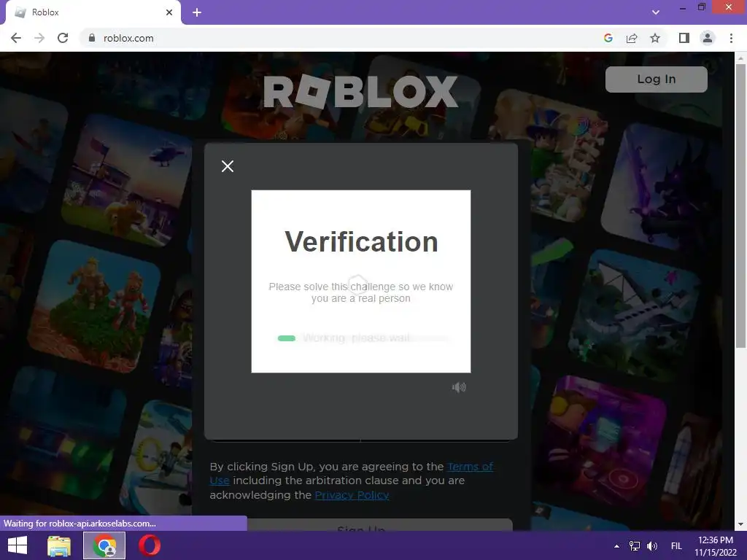Close the Roblox tab

[169, 12]
